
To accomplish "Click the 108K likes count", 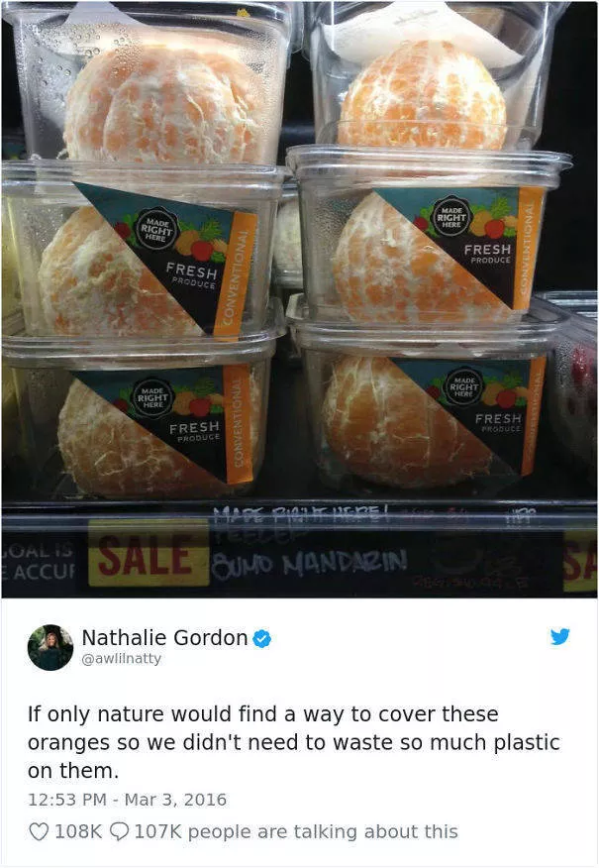I will [77, 831].
